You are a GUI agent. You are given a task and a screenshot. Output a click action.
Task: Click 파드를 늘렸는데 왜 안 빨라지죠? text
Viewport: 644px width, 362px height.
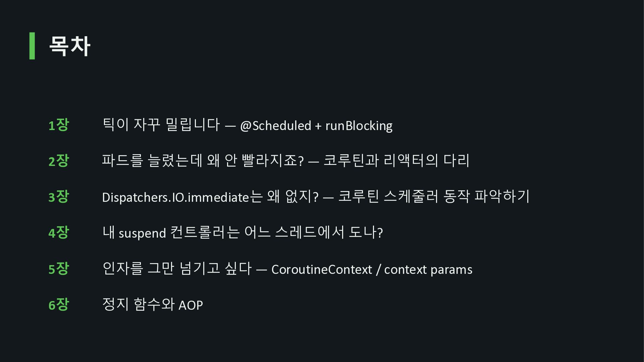[x=203, y=161]
